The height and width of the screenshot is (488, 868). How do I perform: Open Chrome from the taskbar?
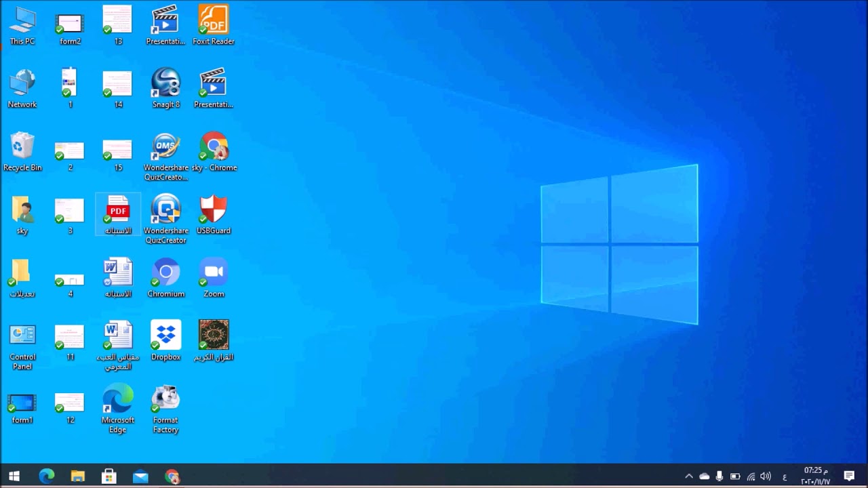[x=172, y=476]
